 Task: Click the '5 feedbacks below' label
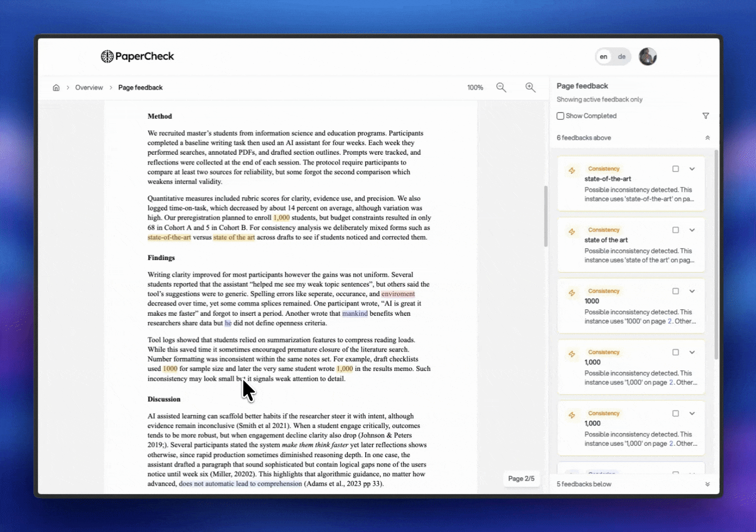tap(584, 484)
